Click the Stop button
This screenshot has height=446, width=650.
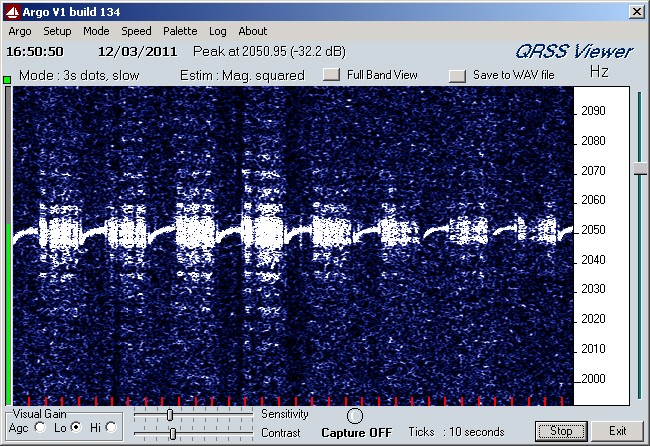pos(561,431)
